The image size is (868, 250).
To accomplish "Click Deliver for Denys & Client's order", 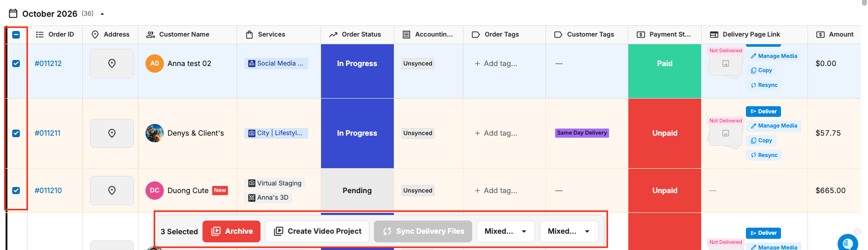I will tap(764, 111).
